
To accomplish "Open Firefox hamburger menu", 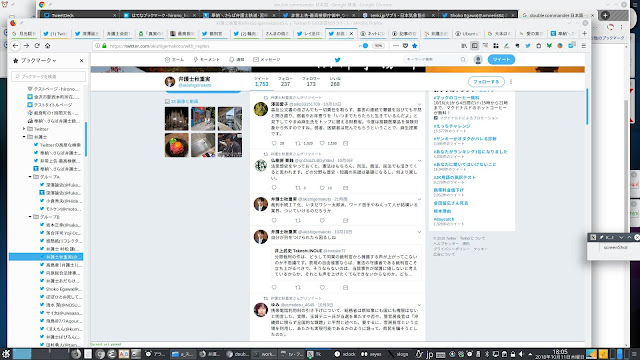I will pyautogui.click(x=584, y=46).
